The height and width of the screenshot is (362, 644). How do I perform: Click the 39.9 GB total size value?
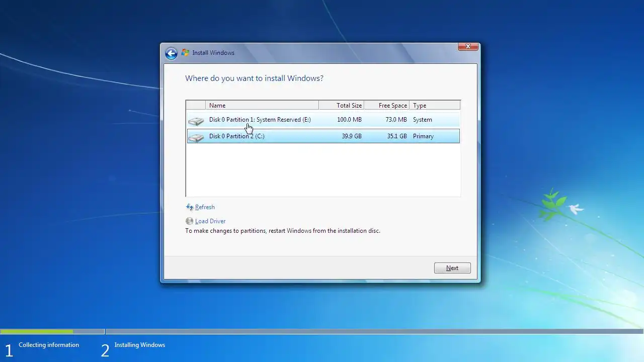click(x=352, y=136)
